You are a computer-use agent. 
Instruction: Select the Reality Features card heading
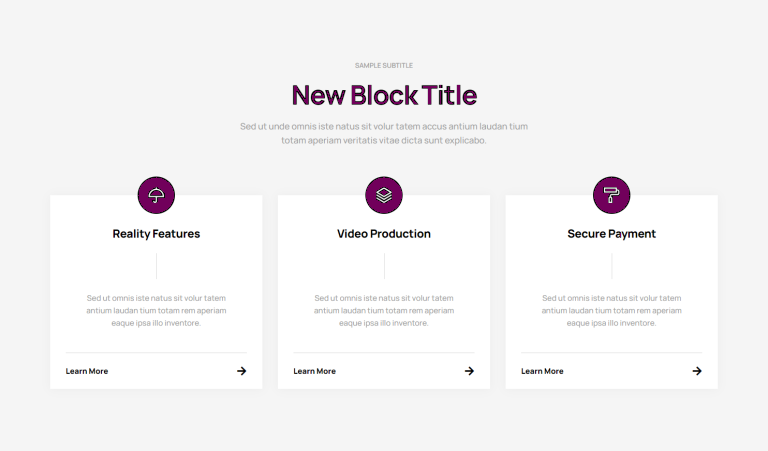point(156,234)
